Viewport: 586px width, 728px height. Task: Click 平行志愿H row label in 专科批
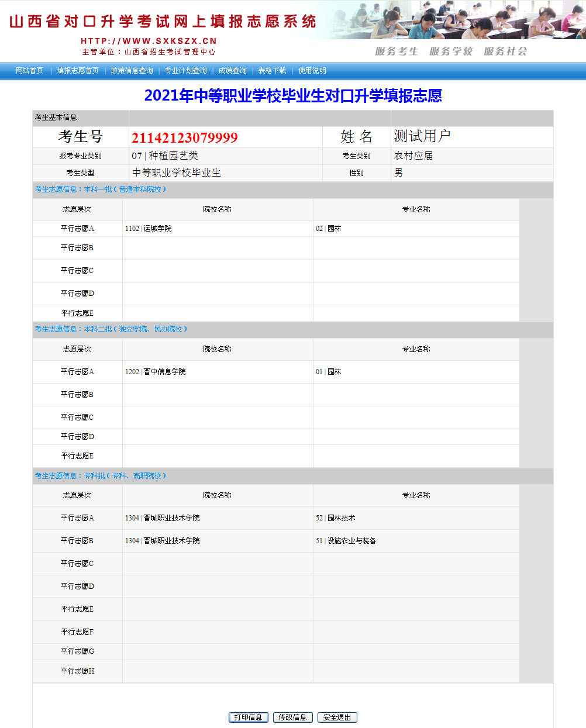click(x=78, y=671)
